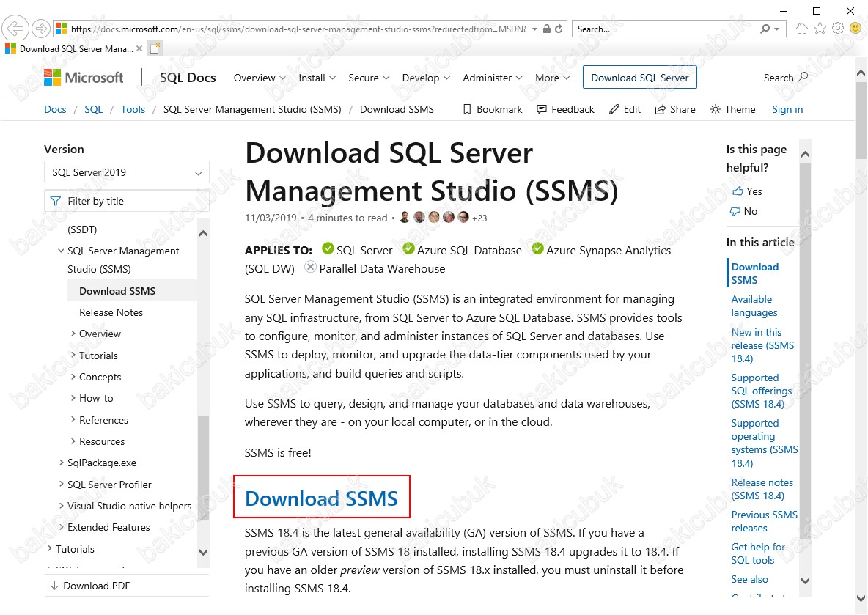Click the Download SSMS heading link
This screenshot has height=615, width=868.
click(321, 498)
